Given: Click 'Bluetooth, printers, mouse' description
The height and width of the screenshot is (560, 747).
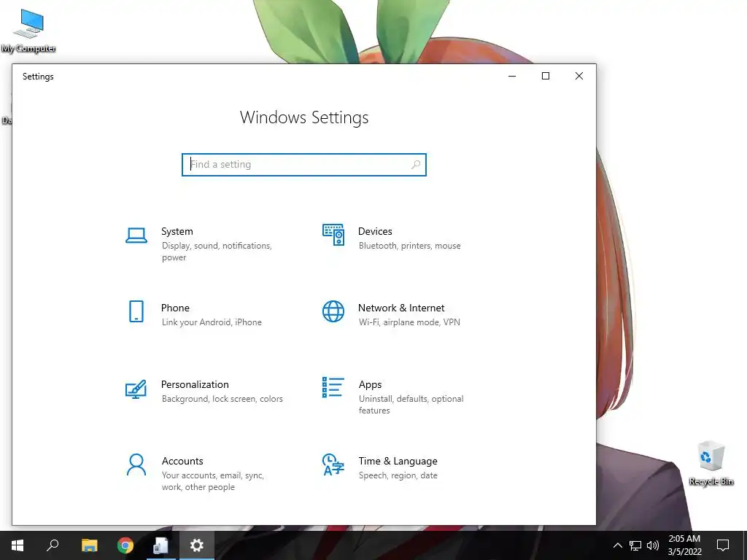Looking at the screenshot, I should 410,246.
